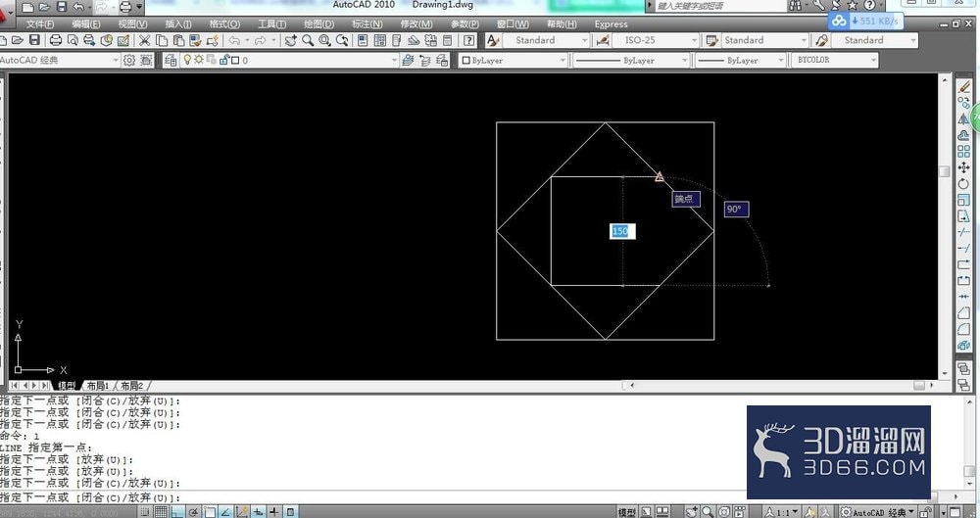The height and width of the screenshot is (518, 980).
Task: Select the Rotate tool in the modify toolbar
Action: pyautogui.click(x=963, y=184)
